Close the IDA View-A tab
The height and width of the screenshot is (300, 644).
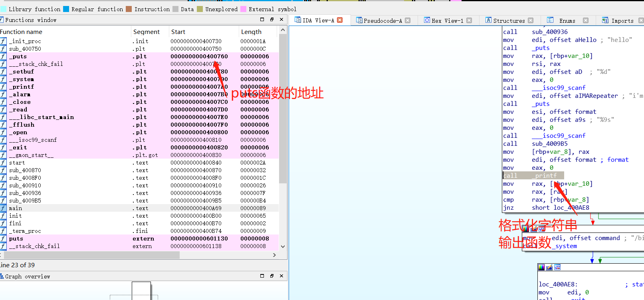pos(340,20)
